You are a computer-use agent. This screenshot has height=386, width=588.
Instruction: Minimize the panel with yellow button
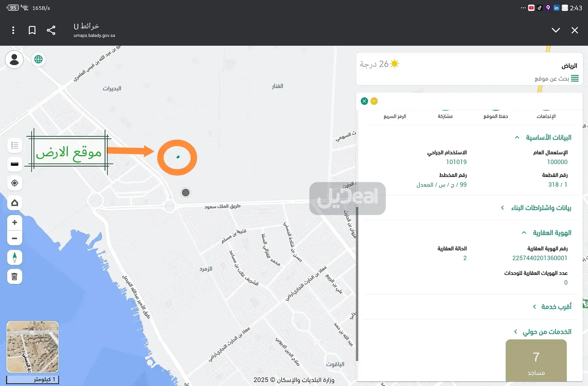coord(374,101)
